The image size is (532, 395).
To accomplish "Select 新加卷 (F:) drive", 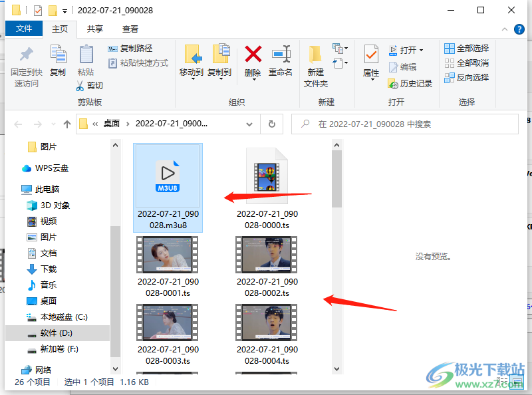I will 53,349.
